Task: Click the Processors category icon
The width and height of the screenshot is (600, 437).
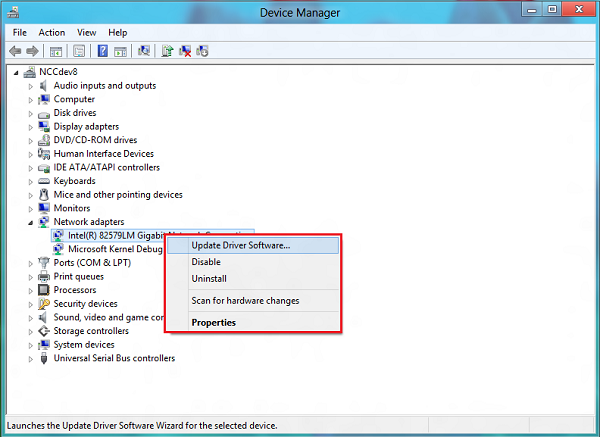Action: 44,290
